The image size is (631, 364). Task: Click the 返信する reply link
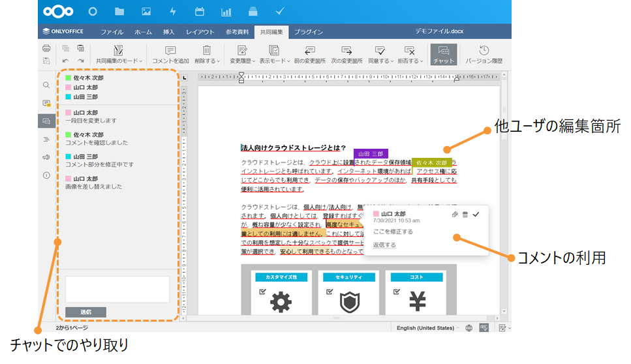(384, 245)
